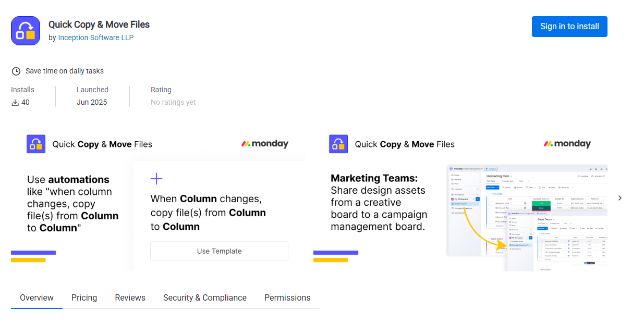Viewport: 644px width, 323px height.
Task: Open the Marketing Plan board screenshot
Action: (527, 218)
